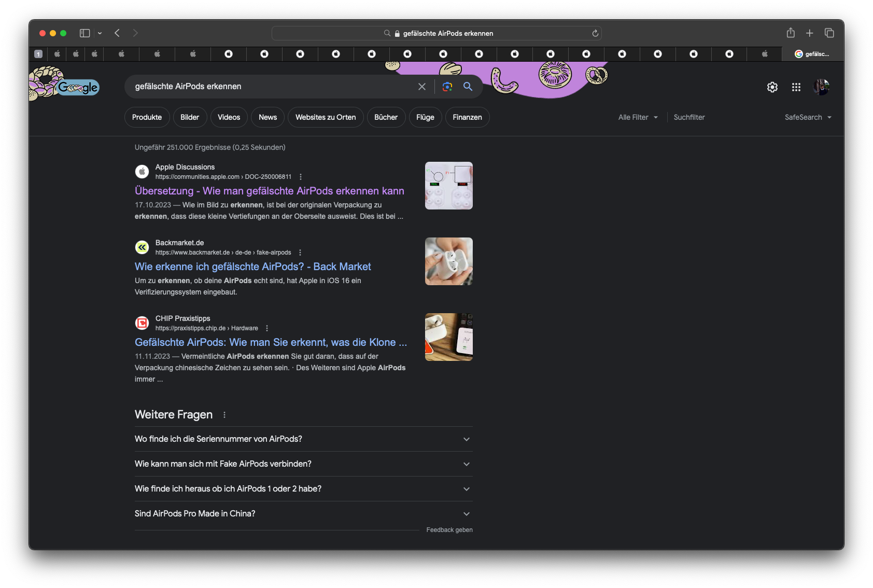Expand 'Wie finde ich heraus ob ich AirPods 1 oder 2 habe?'

pos(304,489)
